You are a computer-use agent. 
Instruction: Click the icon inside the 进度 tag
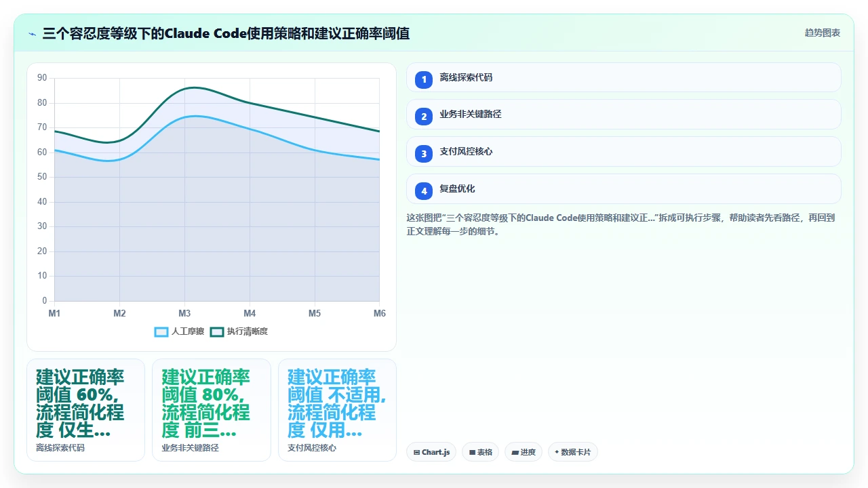(x=515, y=452)
